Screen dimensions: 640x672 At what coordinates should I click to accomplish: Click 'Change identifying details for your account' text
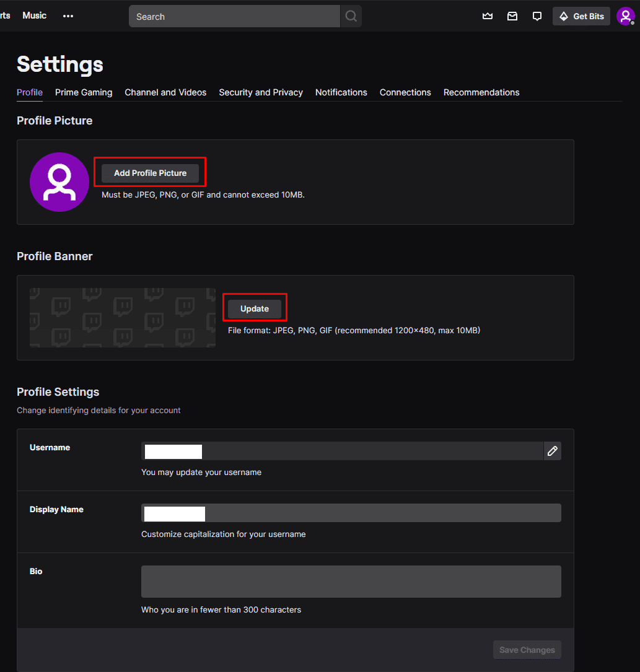tap(99, 411)
